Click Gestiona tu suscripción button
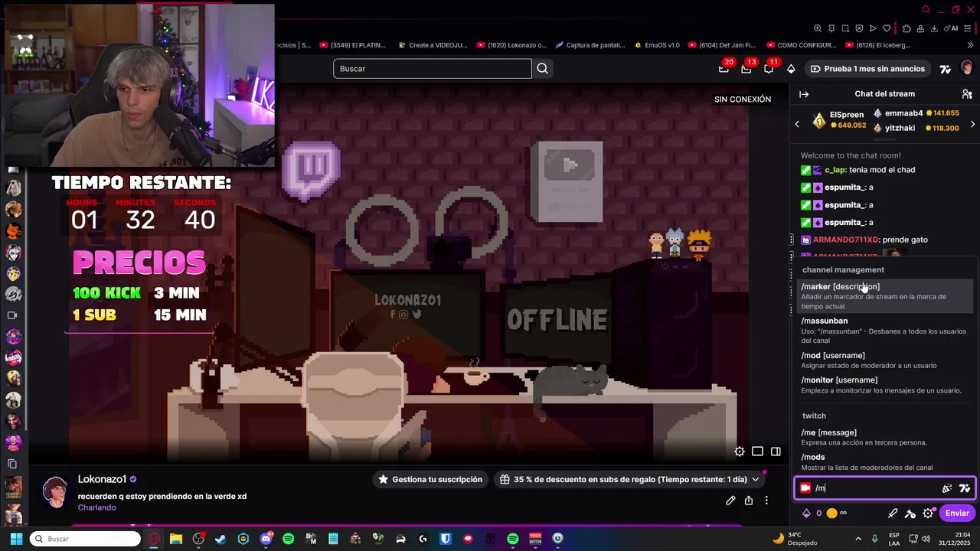 coord(430,480)
